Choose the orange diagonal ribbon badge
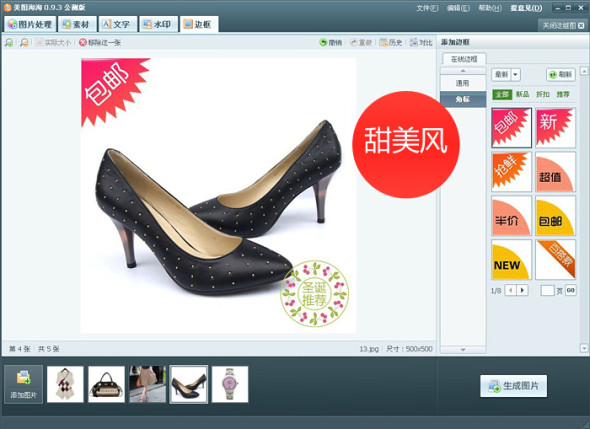Screen dimensions: 590x429 click(555, 259)
